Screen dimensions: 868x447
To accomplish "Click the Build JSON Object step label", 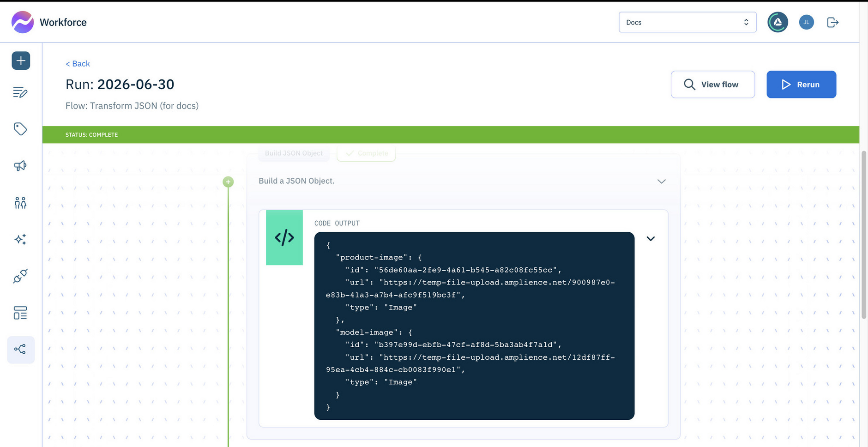I will 294,153.
